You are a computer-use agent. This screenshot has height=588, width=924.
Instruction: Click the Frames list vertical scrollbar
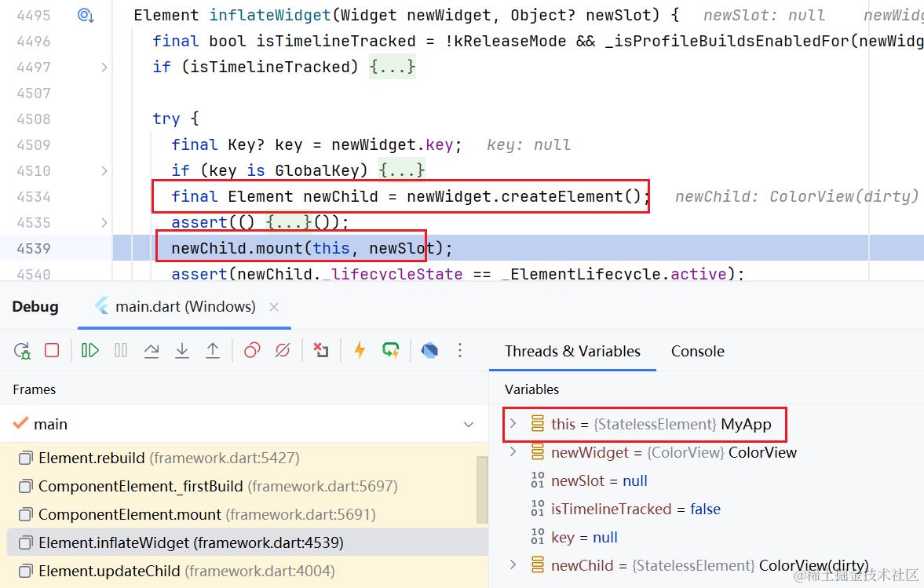[482, 490]
